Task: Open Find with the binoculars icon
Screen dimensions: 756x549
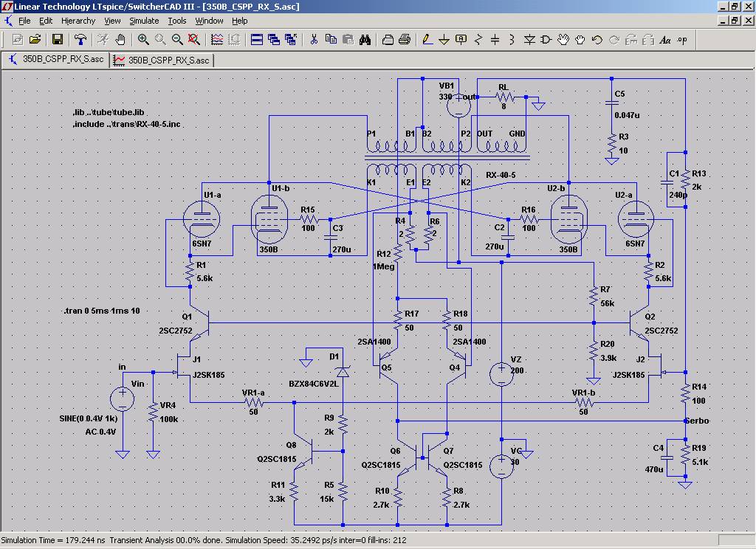Action: pyautogui.click(x=365, y=40)
